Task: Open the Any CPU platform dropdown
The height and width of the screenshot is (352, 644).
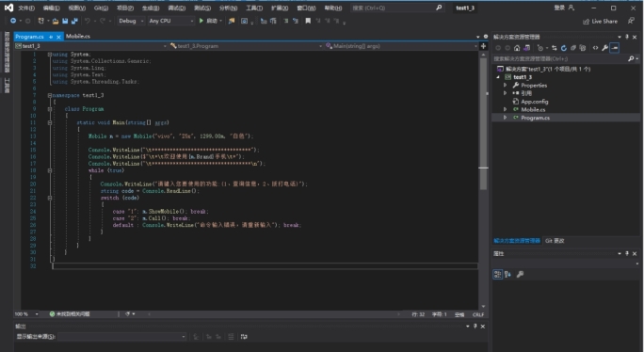Action: pyautogui.click(x=170, y=21)
